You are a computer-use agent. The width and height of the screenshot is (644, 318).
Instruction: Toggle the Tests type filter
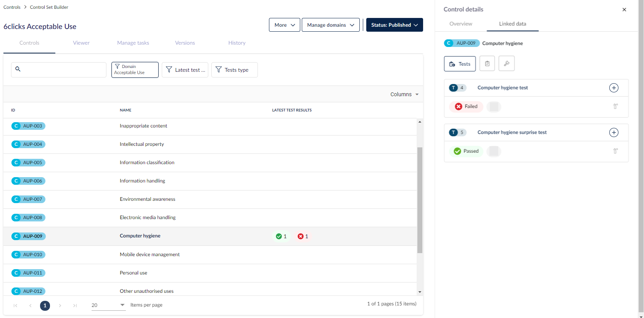(x=234, y=70)
